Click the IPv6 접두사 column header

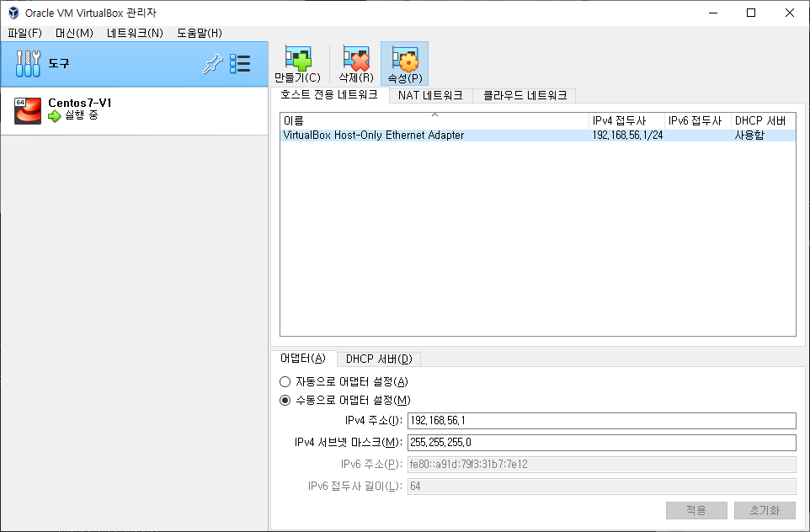(x=697, y=121)
